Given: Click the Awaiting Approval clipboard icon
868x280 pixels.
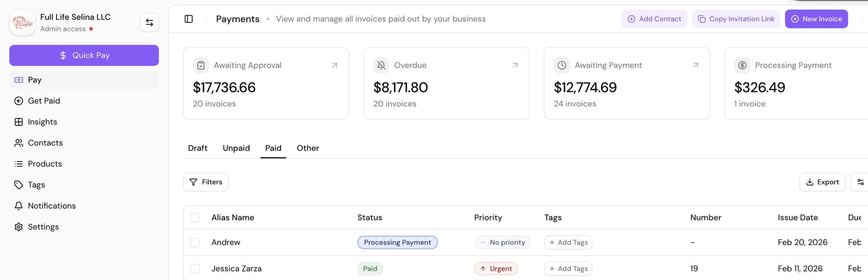Looking at the screenshot, I should click(201, 65).
